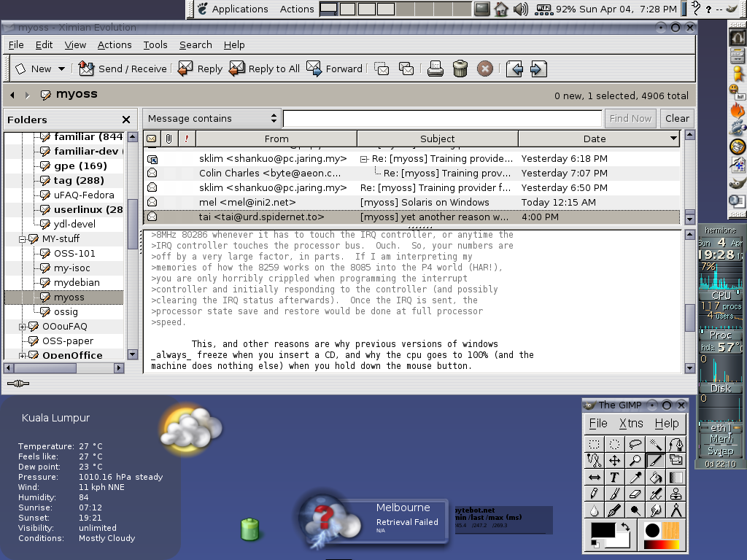Reset GIMP colors to default black and white
Image resolution: width=747 pixels, height=560 pixels.
[x=595, y=543]
